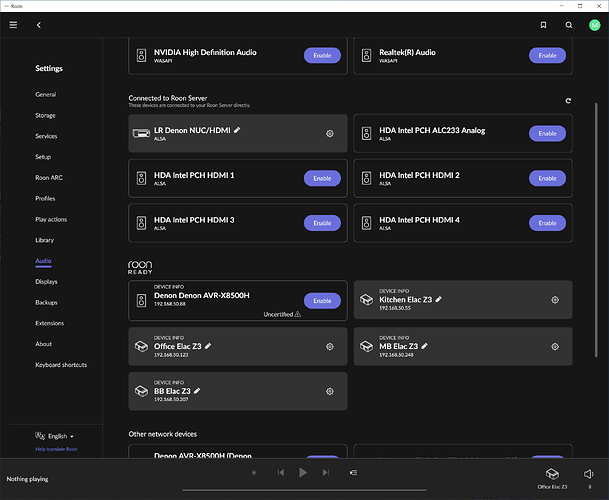Select the Audio settings section

pos(43,261)
